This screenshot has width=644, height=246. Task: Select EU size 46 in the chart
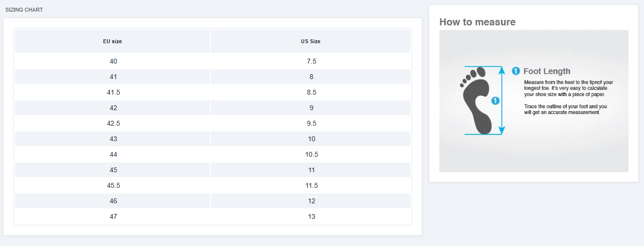(x=113, y=201)
